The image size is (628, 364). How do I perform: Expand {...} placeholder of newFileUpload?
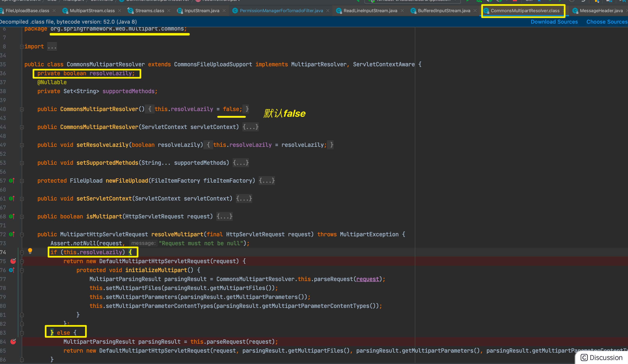(267, 181)
